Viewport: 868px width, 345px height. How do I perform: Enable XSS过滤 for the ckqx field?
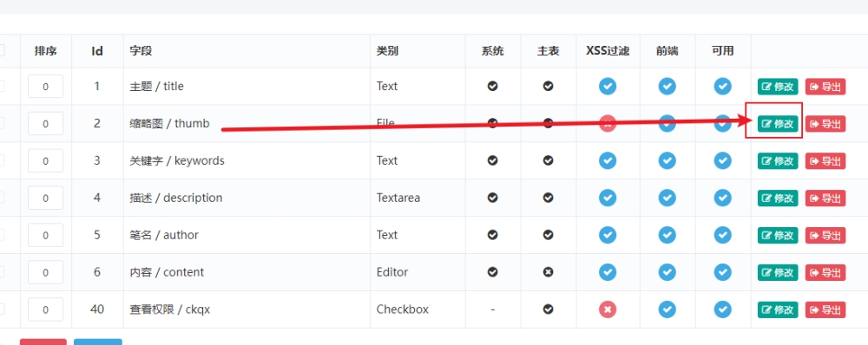[x=608, y=309]
